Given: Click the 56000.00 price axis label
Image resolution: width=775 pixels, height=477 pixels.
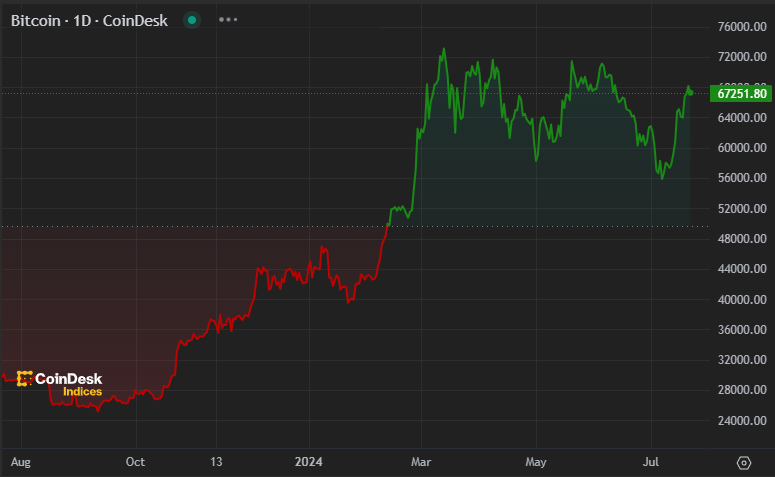Looking at the screenshot, I should 742,178.
